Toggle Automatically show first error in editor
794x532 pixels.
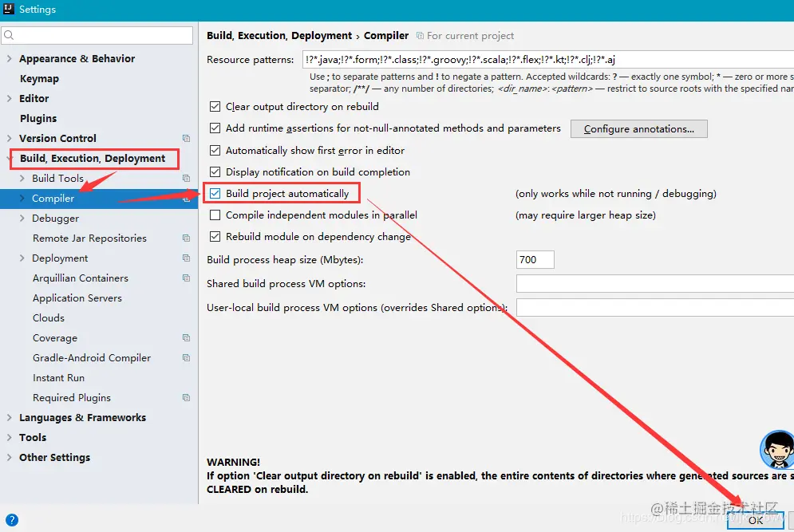(x=215, y=150)
